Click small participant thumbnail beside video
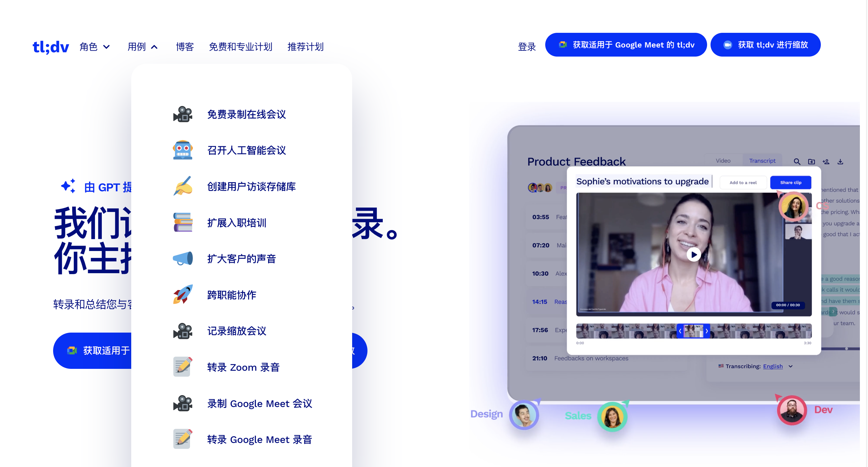868x467 pixels. (x=798, y=232)
